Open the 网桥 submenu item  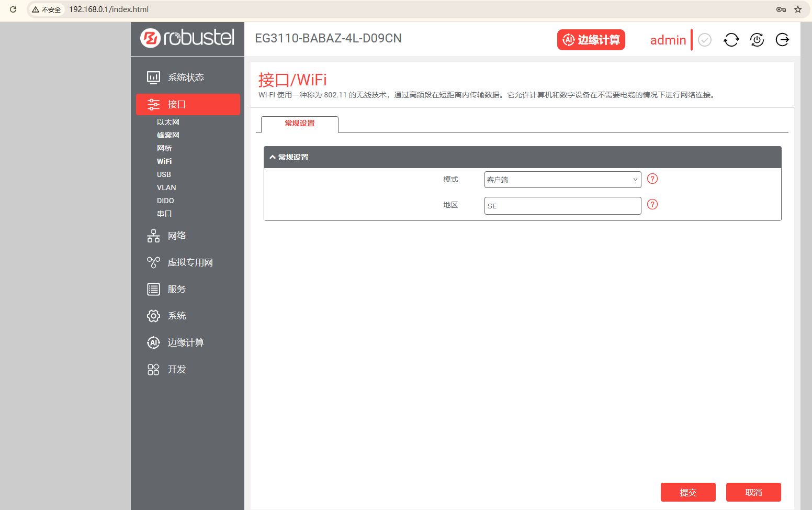click(x=164, y=148)
